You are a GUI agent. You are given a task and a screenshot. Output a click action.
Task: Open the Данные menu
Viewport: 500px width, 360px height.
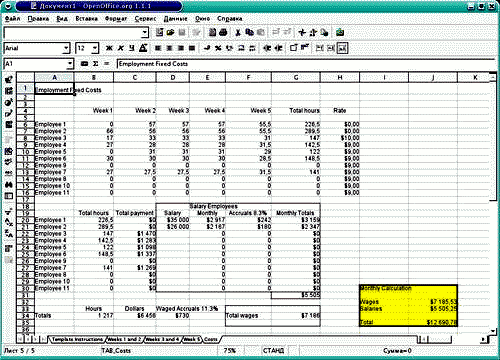point(175,19)
